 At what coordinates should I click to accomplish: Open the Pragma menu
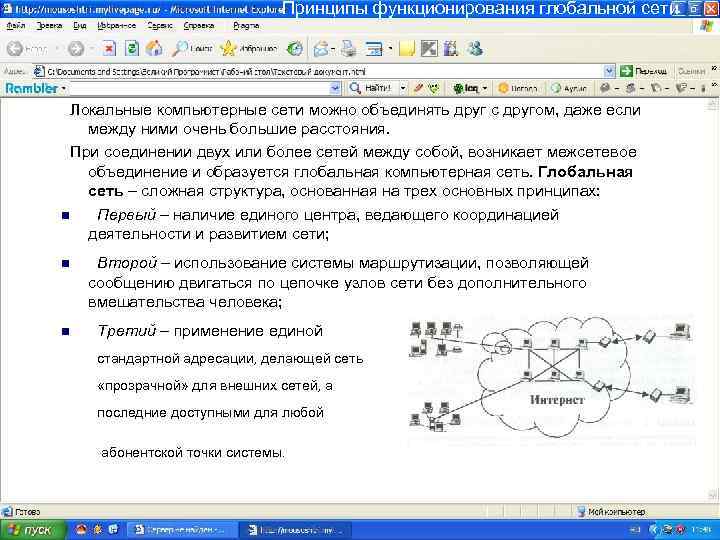[x=246, y=26]
